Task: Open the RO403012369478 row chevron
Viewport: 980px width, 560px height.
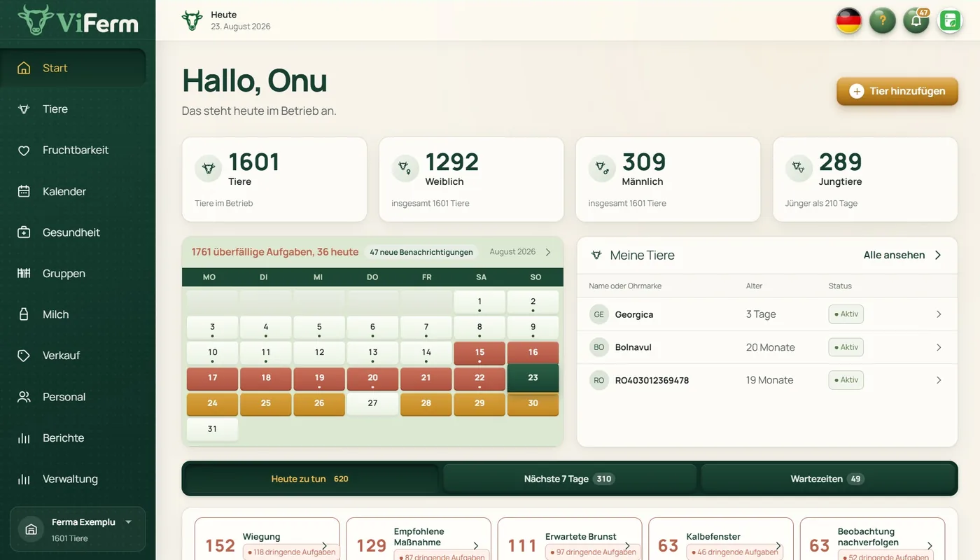Action: pyautogui.click(x=939, y=380)
